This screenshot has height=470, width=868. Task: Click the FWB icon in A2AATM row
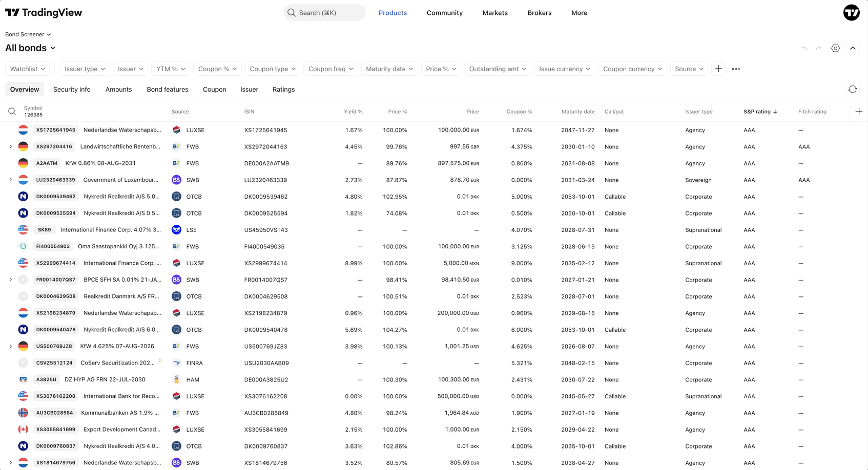click(176, 163)
